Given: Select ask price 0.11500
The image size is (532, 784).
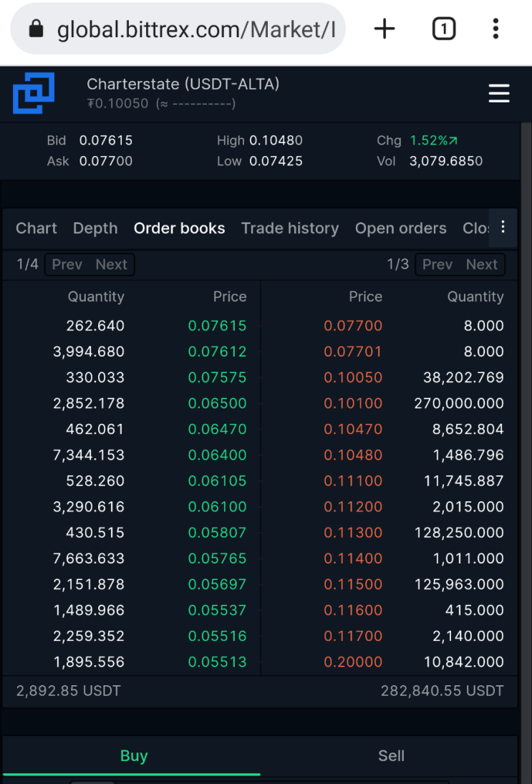Looking at the screenshot, I should (353, 584).
